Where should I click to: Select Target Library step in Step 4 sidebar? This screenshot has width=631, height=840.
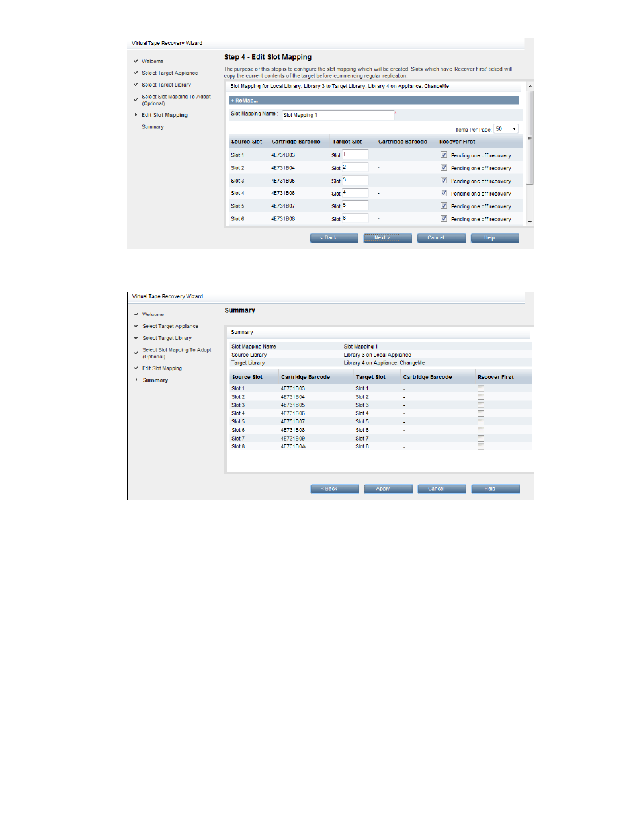click(x=166, y=85)
